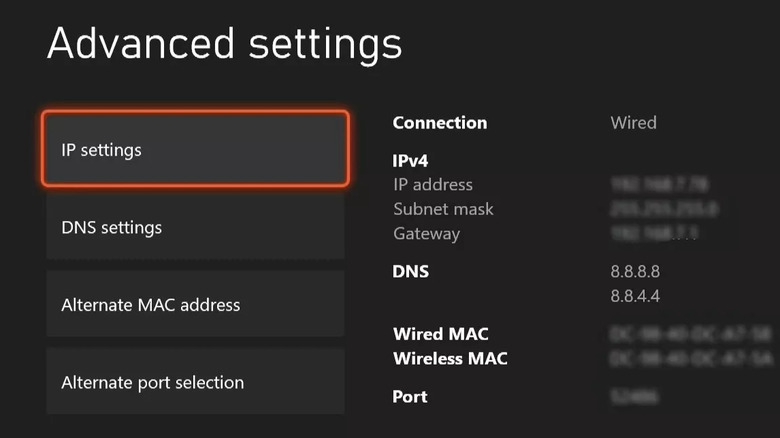
Task: Click the IPv4 section heading
Action: point(410,160)
